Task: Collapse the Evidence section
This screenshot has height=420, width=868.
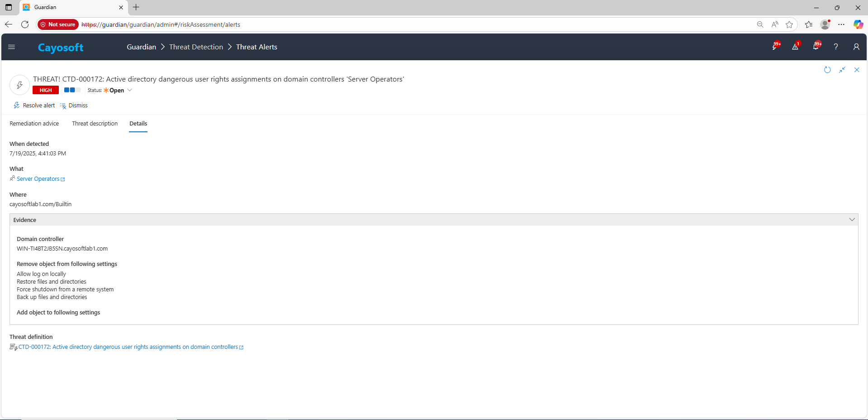Action: click(852, 220)
